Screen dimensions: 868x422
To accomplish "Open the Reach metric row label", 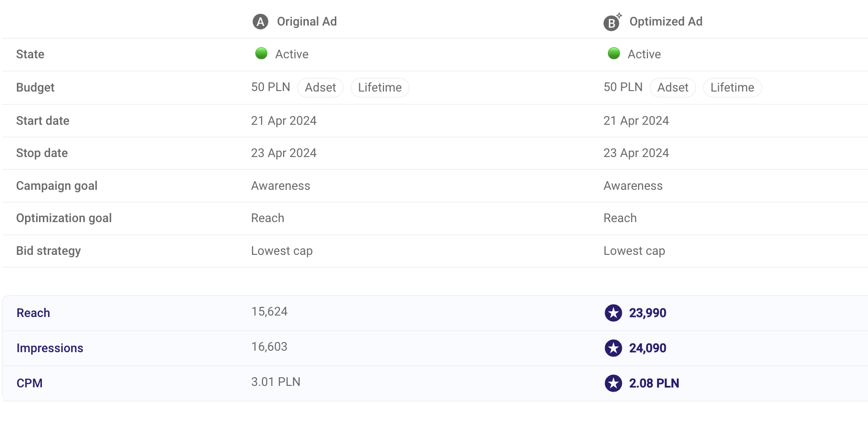I will click(33, 313).
